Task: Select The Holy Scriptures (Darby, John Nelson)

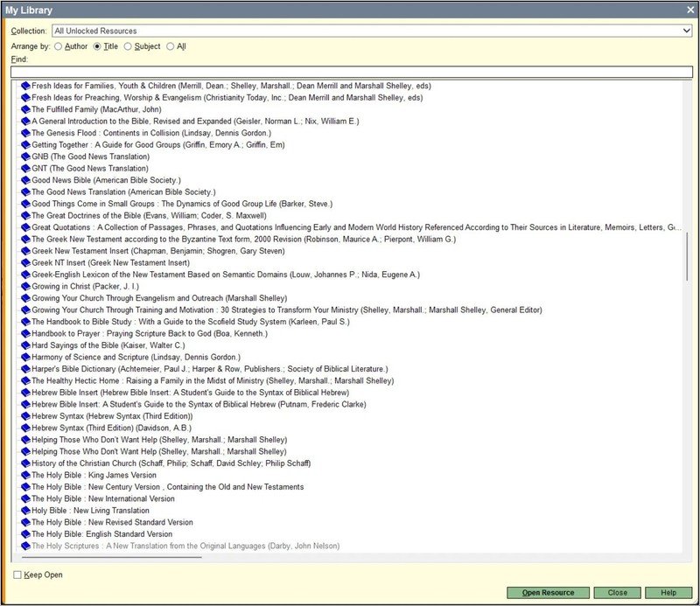Action: click(x=185, y=546)
